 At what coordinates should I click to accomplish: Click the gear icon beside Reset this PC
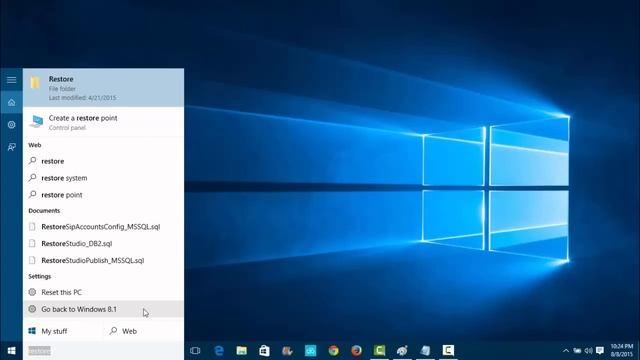32,292
